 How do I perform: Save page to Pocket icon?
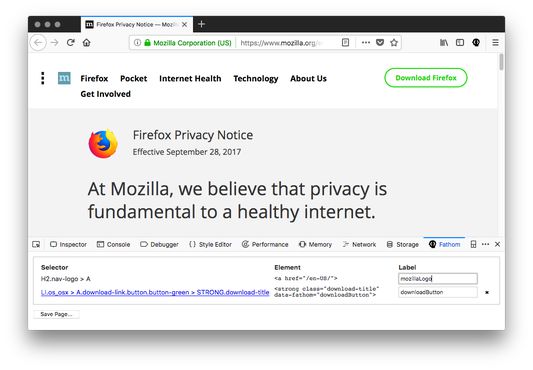pyautogui.click(x=380, y=43)
